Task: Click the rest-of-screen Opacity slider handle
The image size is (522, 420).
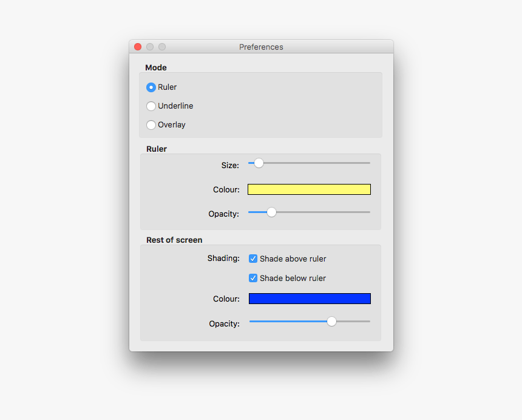Action: point(331,321)
